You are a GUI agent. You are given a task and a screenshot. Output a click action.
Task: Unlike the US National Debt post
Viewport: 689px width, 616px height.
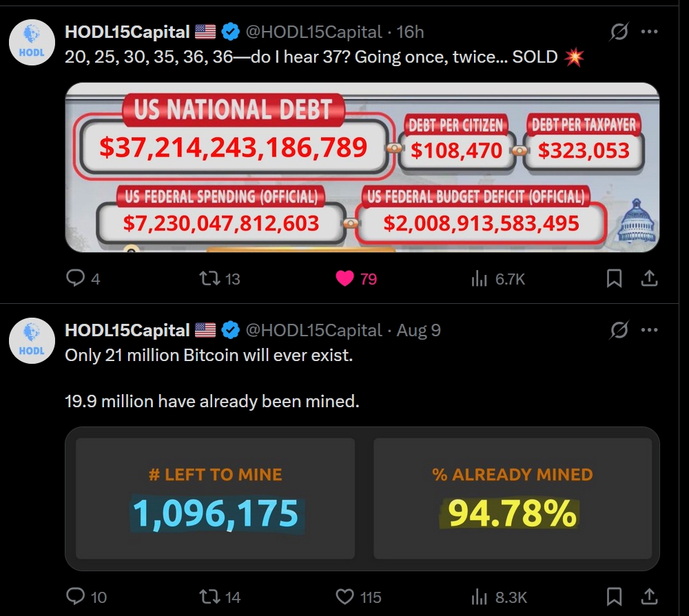[345, 278]
